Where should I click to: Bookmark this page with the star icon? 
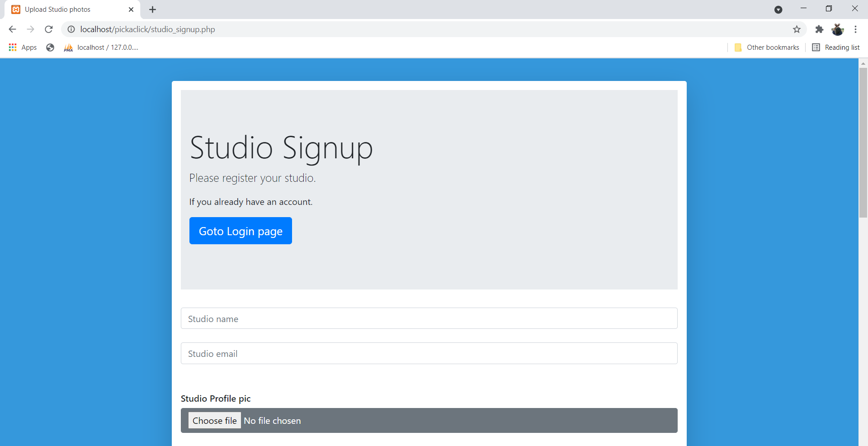(797, 29)
